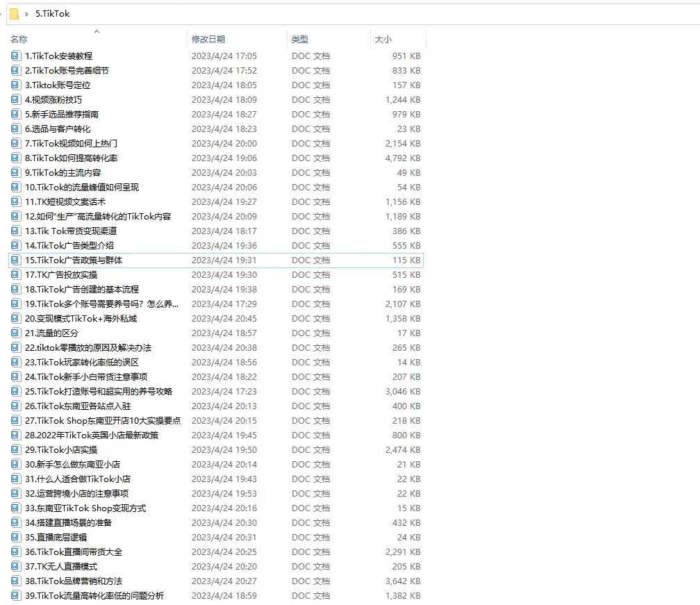Click the DOC icon of 18.TikTok广告创建的基本流程
Viewport: 700px width, 605px height.
pyautogui.click(x=15, y=290)
